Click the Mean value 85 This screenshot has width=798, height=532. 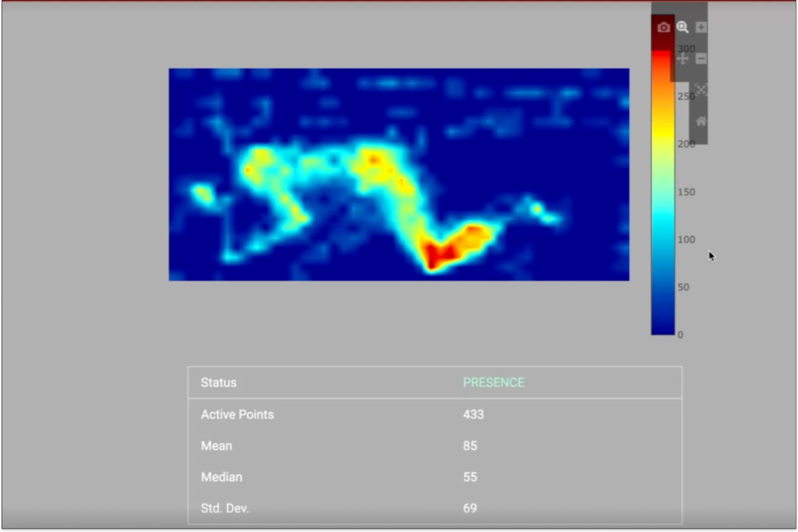coord(470,446)
